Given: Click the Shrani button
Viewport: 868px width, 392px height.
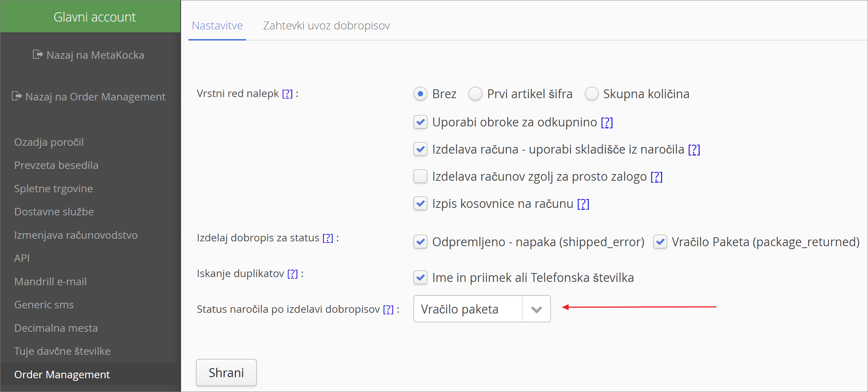Looking at the screenshot, I should click(x=226, y=372).
